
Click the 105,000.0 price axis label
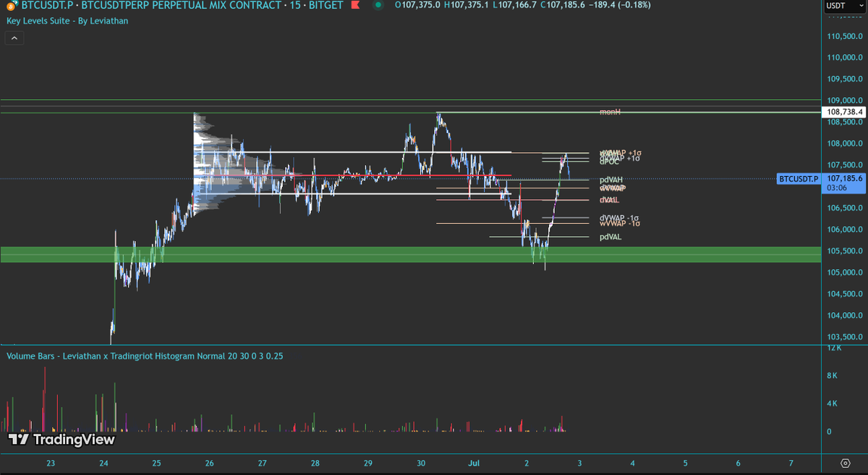click(843, 272)
